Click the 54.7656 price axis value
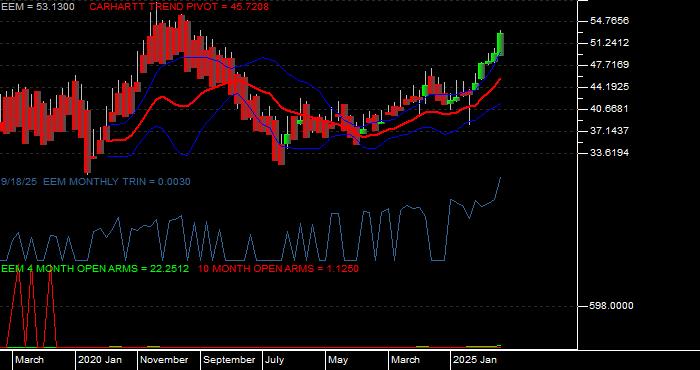Viewport: 700px width, 370px height. coord(609,21)
